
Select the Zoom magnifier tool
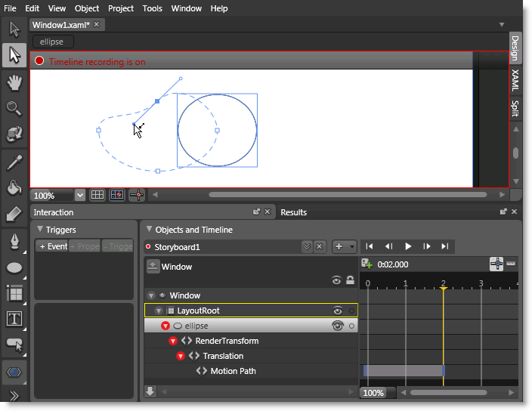point(14,108)
